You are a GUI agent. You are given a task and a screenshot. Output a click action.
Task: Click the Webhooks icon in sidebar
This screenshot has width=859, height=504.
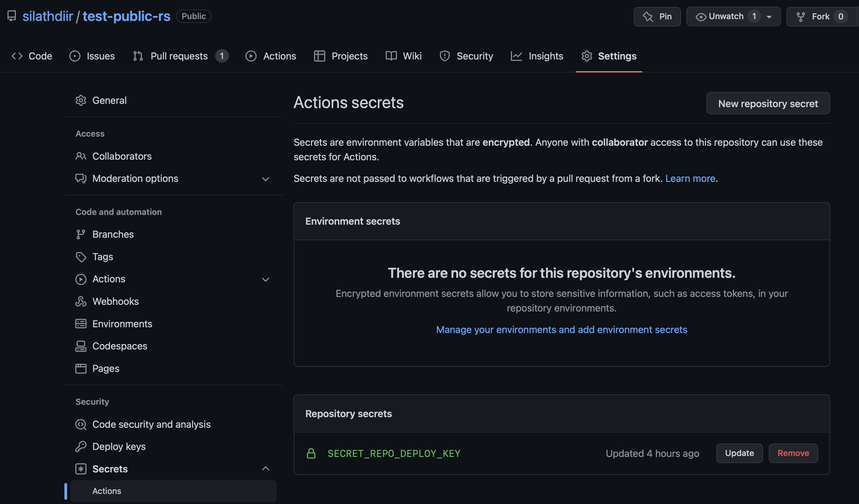pos(81,301)
